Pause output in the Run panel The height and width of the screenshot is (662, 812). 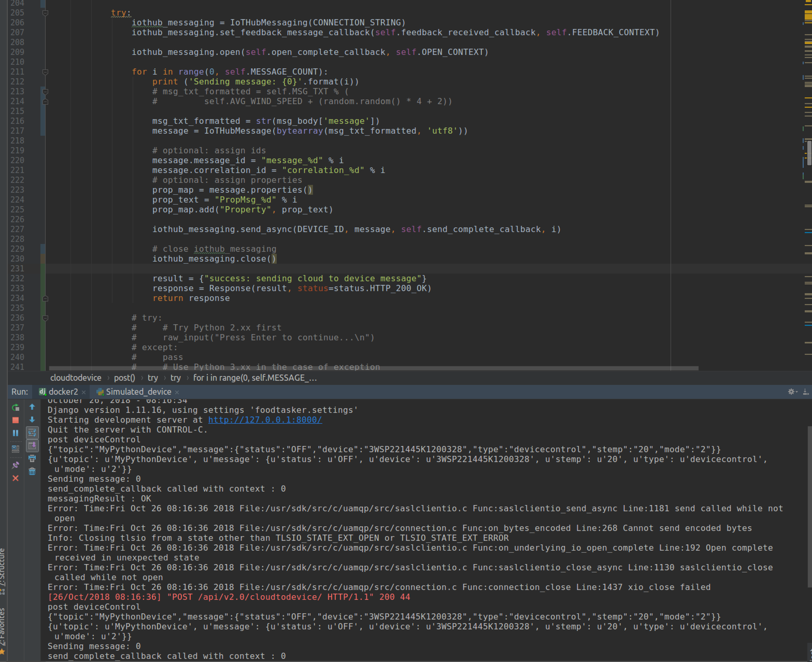(16, 433)
